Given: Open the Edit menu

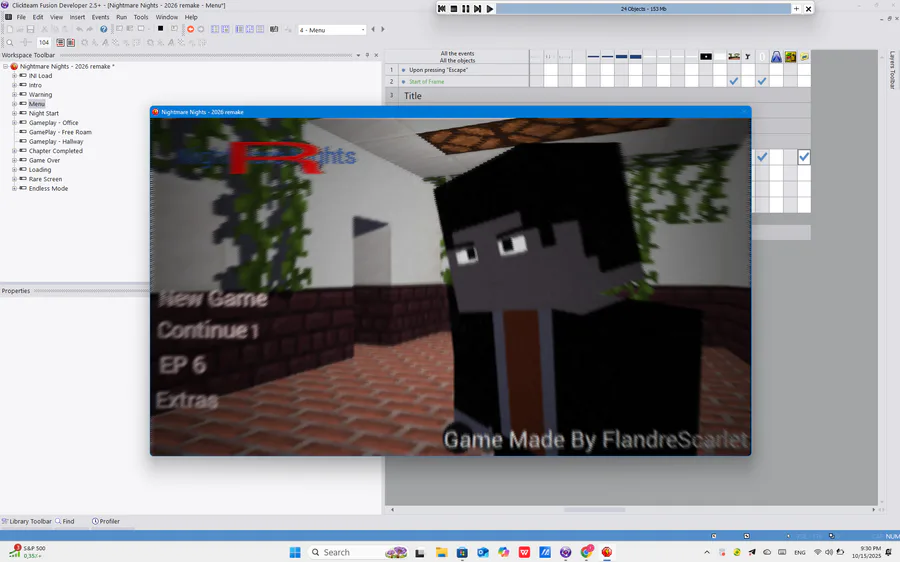Looking at the screenshot, I should click(38, 17).
